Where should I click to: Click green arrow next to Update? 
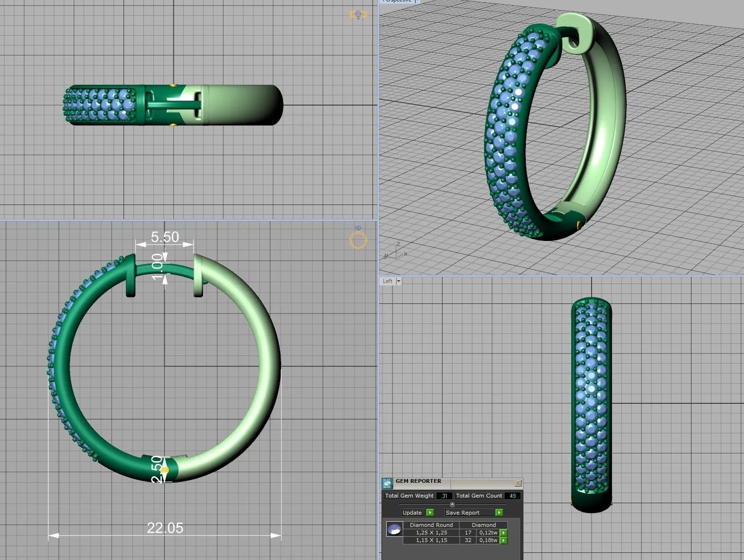point(430,513)
